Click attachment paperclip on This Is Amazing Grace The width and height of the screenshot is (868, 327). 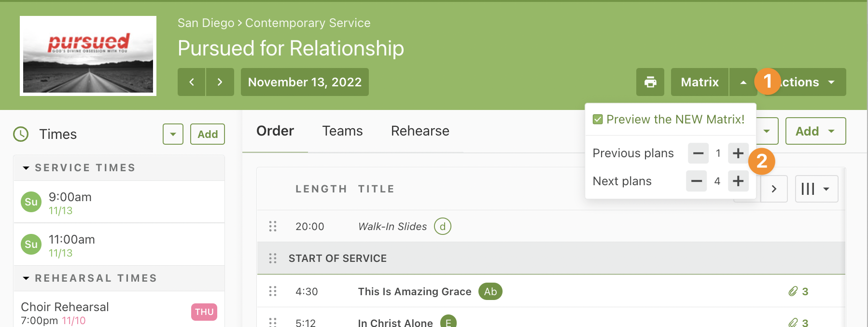coord(793,291)
